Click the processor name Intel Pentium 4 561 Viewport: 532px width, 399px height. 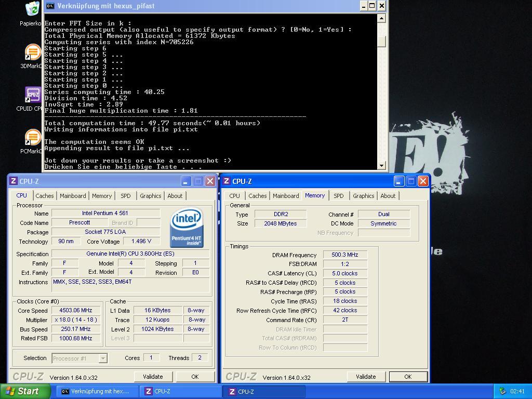click(105, 213)
